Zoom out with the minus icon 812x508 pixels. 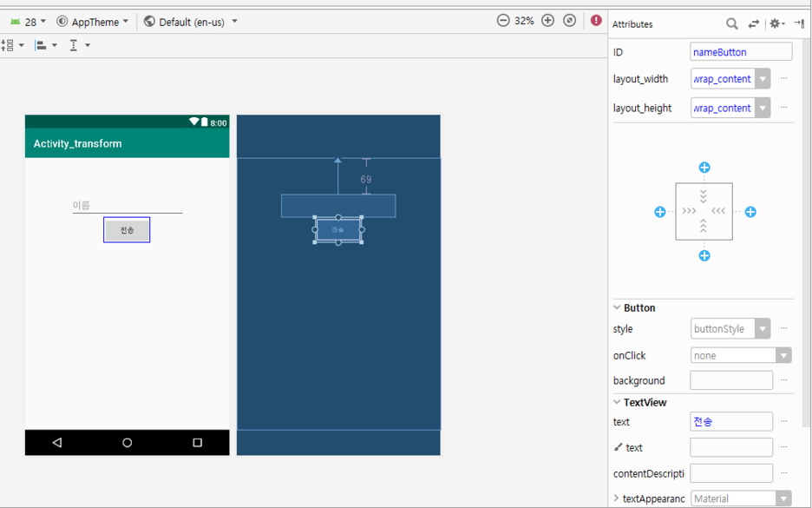pyautogui.click(x=503, y=21)
